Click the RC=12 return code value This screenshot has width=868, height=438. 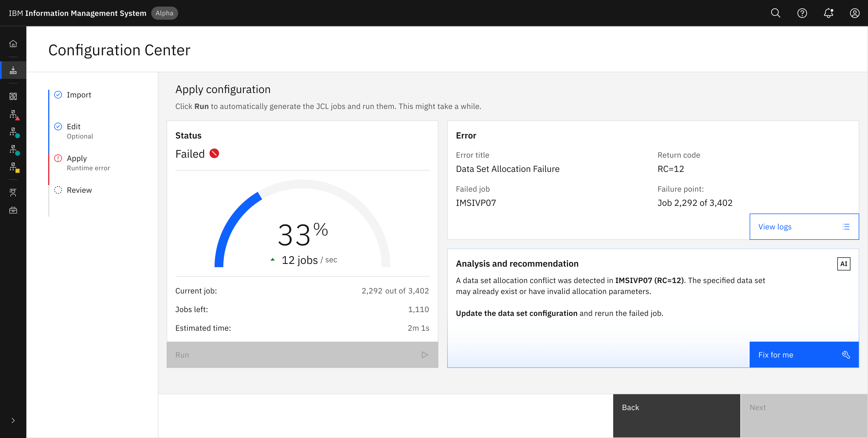tap(670, 169)
